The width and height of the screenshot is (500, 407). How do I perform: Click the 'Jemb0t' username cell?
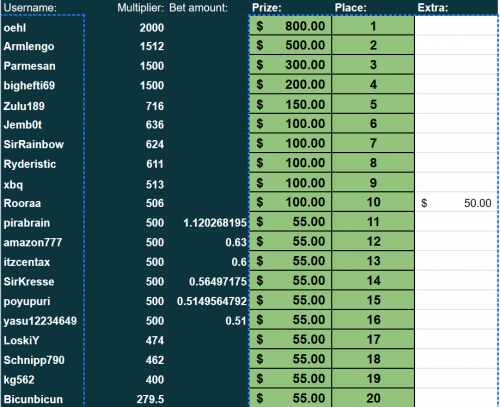42,124
